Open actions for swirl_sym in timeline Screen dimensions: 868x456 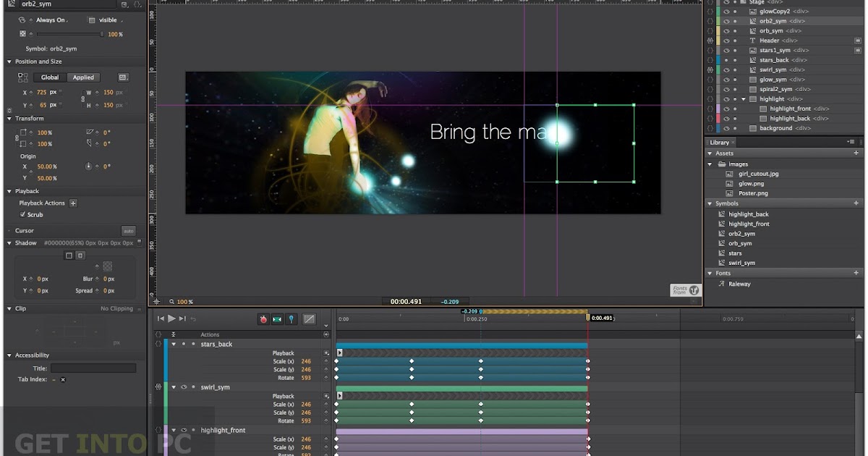point(158,387)
